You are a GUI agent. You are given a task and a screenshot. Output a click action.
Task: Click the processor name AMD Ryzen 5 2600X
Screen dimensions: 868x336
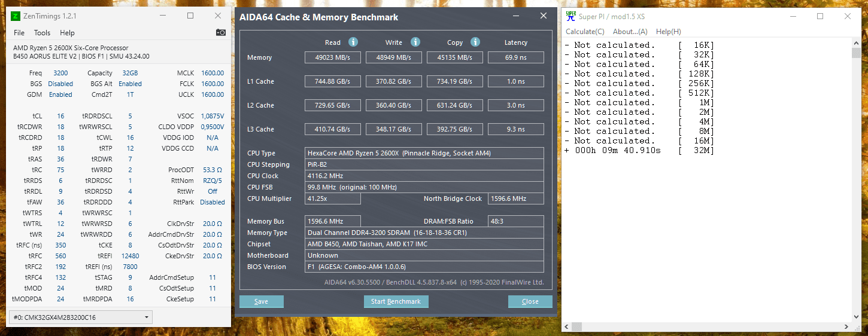tap(71, 48)
